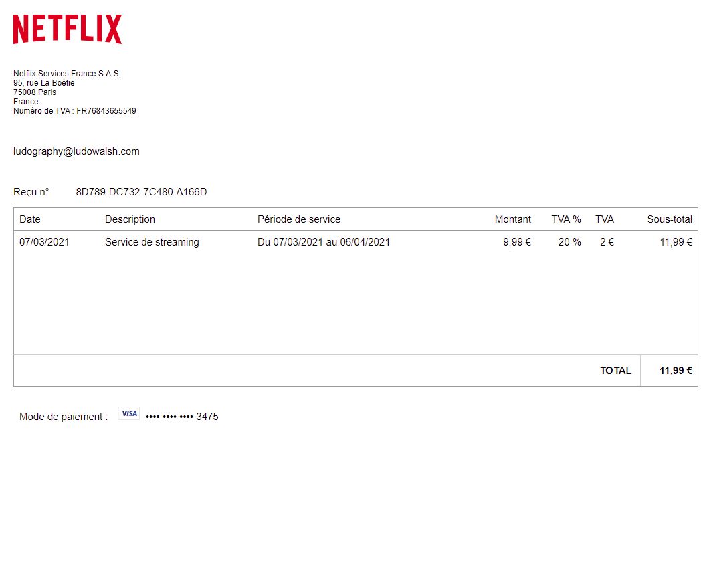The image size is (709, 588).
Task: Click the Date column header
Action: click(x=30, y=219)
